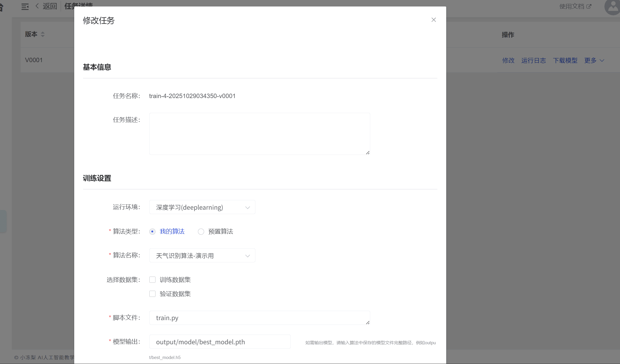Click the user avatar icon
Screen dimensions: 620x364
[613, 6]
